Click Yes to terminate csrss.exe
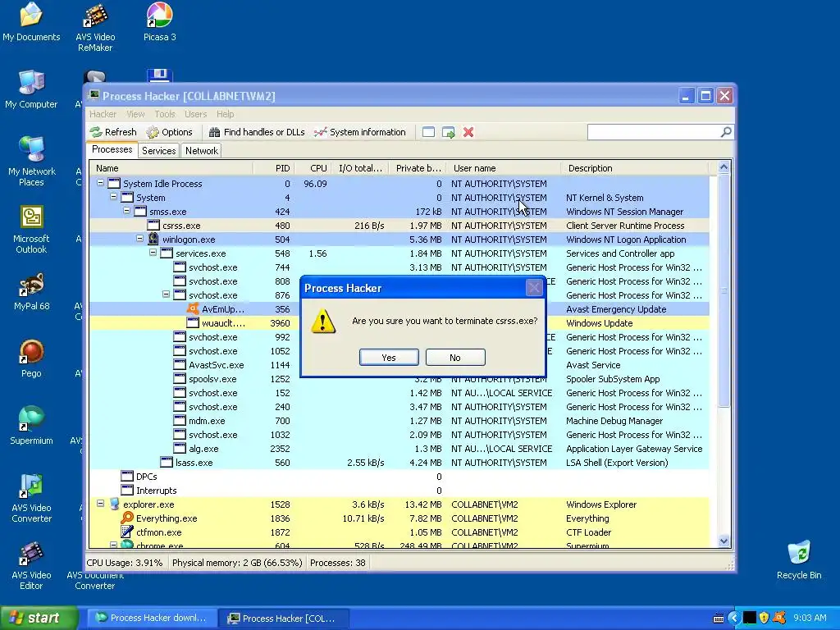 click(x=389, y=358)
